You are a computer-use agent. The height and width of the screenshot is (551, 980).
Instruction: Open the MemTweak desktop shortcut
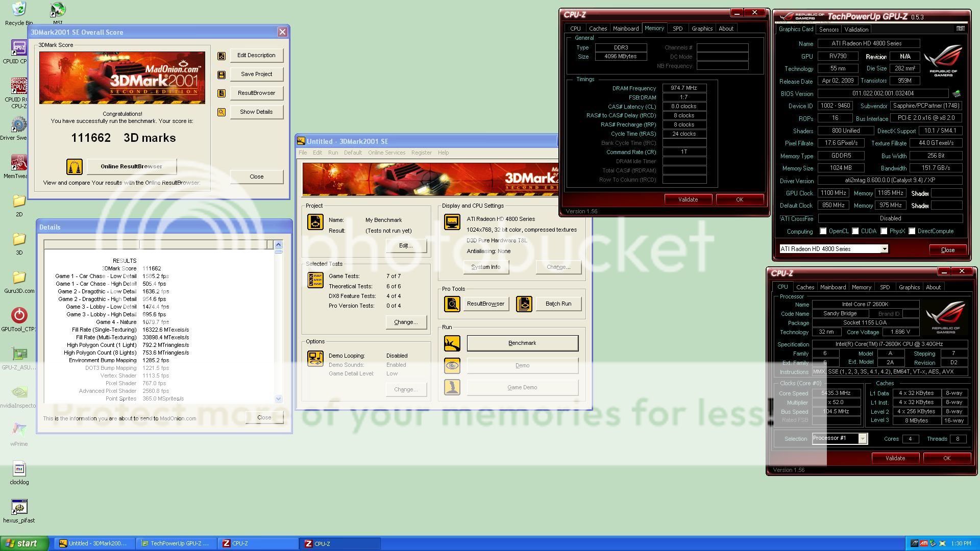point(19,163)
